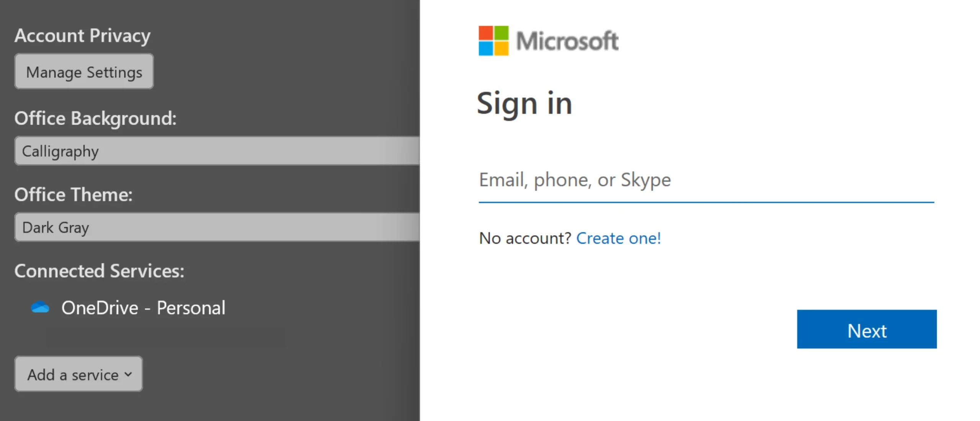Open the Office Background dropdown showing Calligraphy
The width and height of the screenshot is (980, 421).
217,151
